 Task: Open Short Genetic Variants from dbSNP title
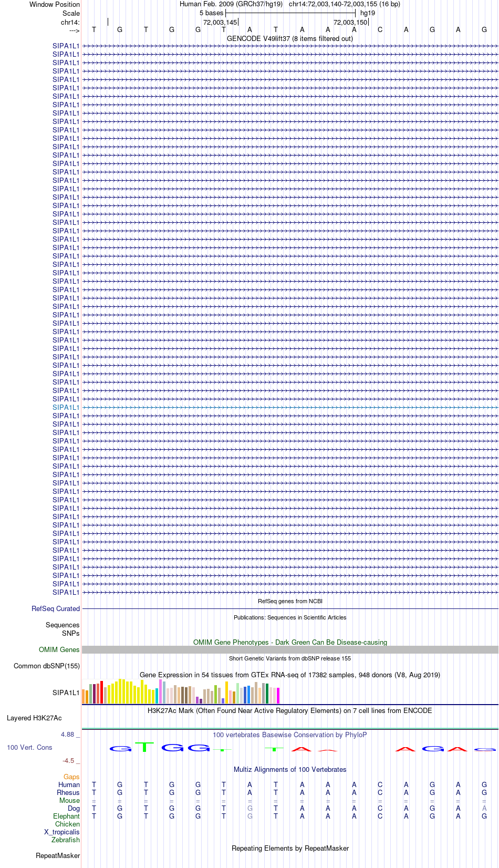pyautogui.click(x=290, y=658)
